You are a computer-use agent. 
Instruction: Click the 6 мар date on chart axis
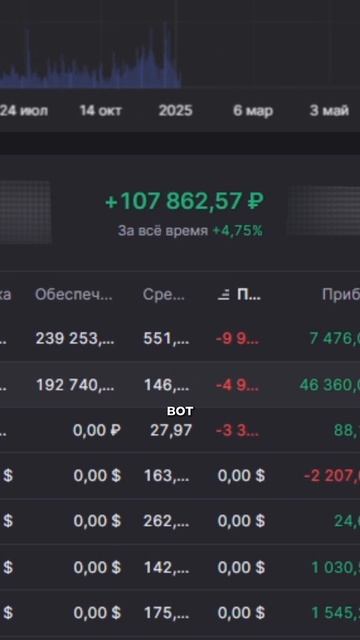click(253, 111)
